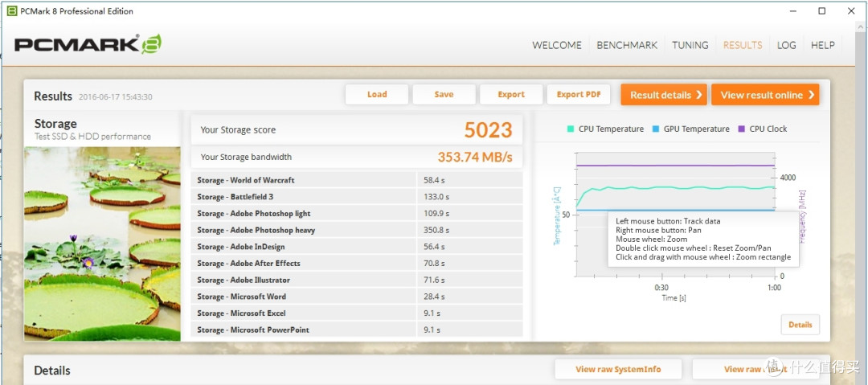Click the Results panel heading
Image resolution: width=868 pixels, height=385 pixels.
[53, 96]
